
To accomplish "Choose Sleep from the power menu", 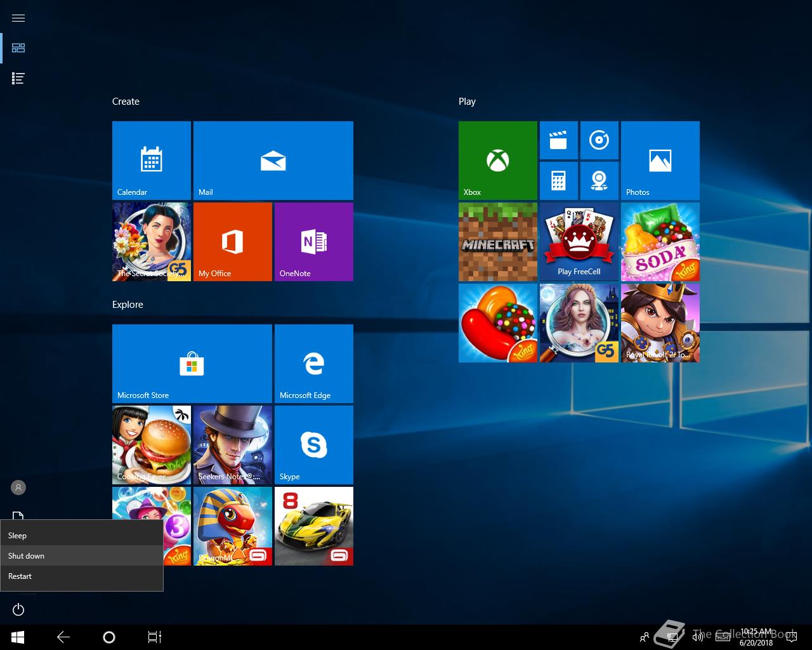I will (82, 535).
